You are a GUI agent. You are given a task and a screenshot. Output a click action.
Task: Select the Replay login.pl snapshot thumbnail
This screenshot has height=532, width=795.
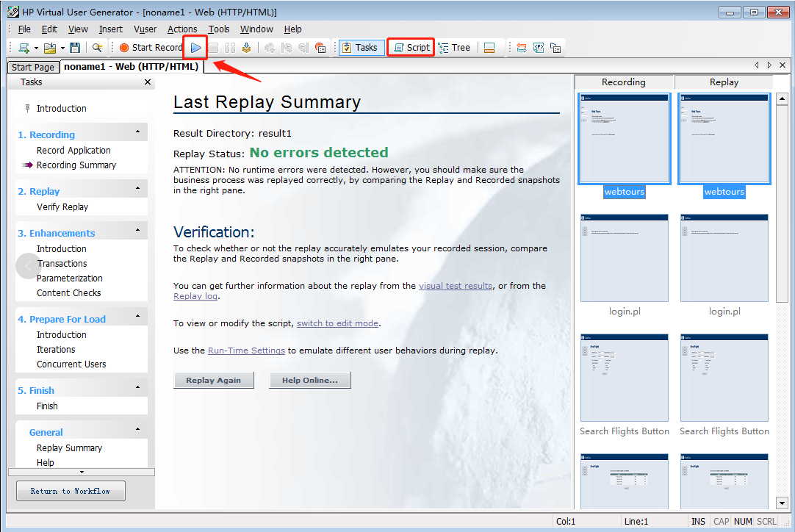pyautogui.click(x=724, y=258)
